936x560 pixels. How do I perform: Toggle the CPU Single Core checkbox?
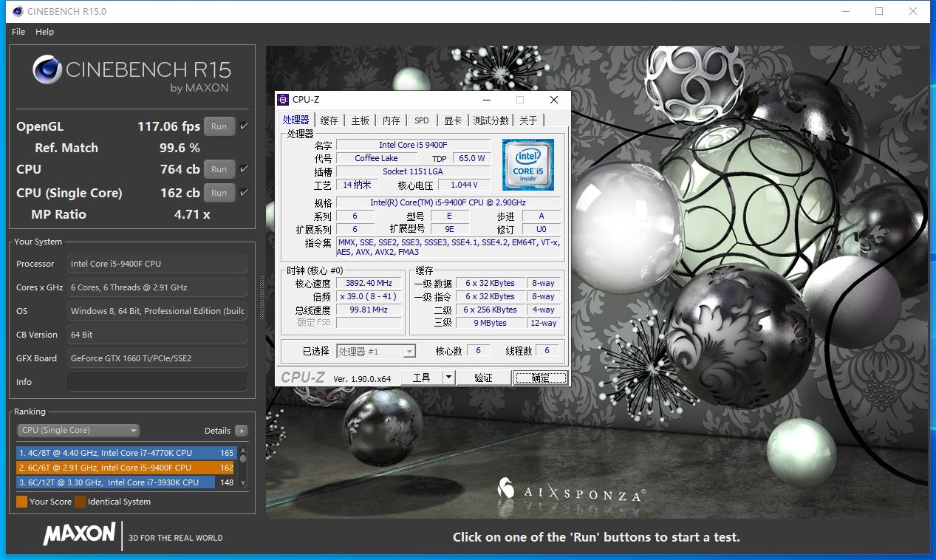click(x=244, y=193)
